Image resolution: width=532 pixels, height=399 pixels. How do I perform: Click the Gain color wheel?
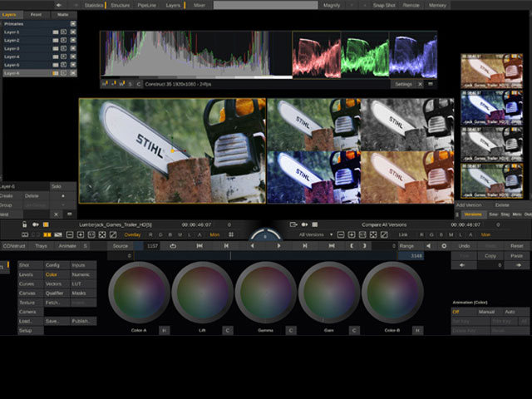329,292
